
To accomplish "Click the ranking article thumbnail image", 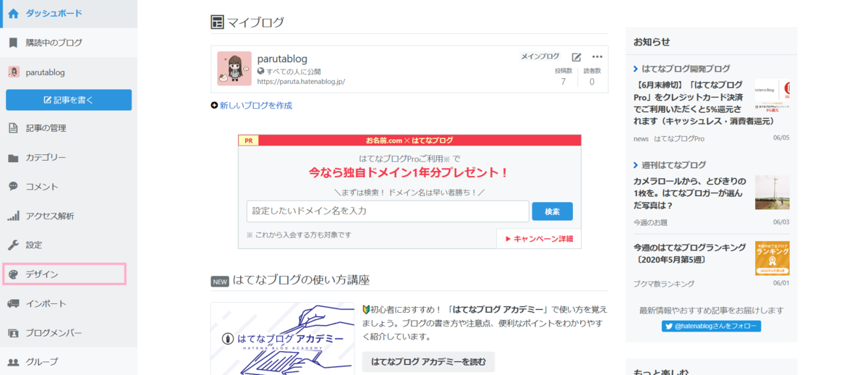I will tap(773, 258).
